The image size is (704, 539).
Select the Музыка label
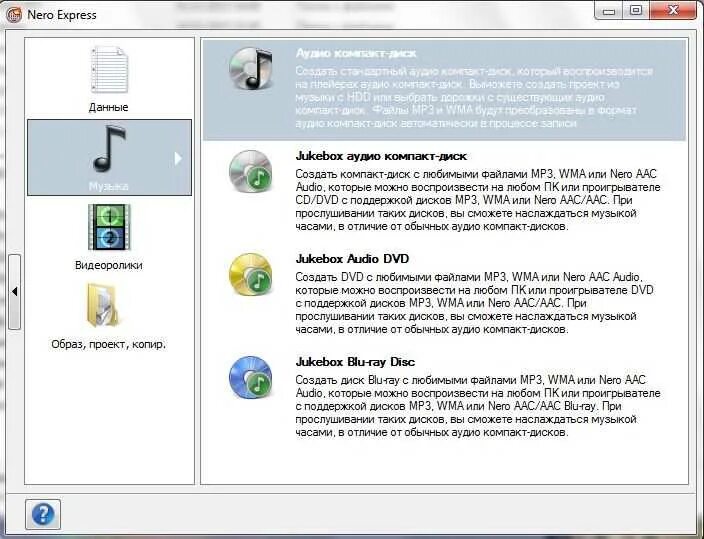(x=108, y=186)
